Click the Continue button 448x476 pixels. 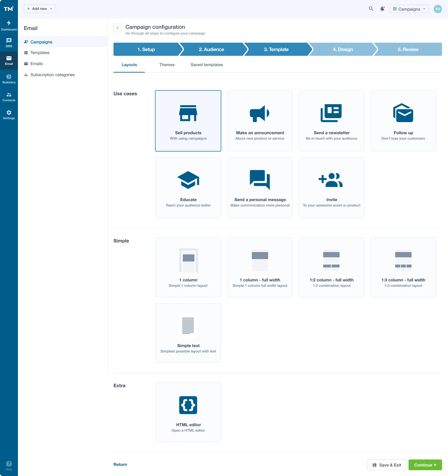425,464
